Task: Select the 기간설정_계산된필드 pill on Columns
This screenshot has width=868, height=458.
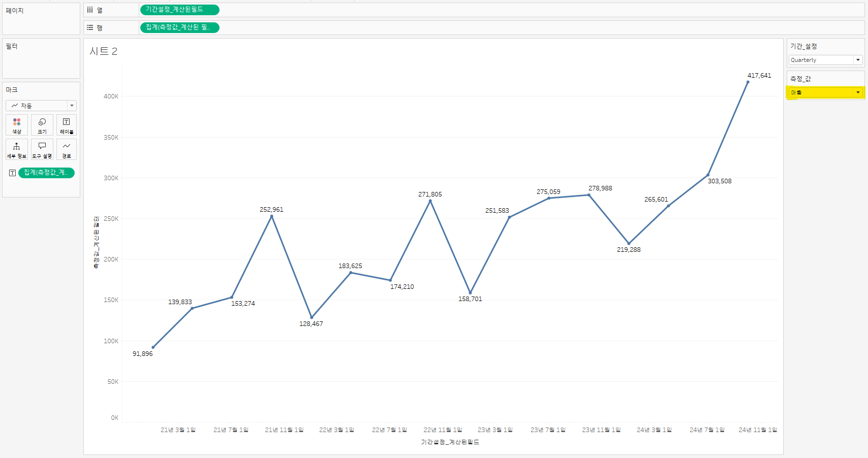Action: pos(179,10)
